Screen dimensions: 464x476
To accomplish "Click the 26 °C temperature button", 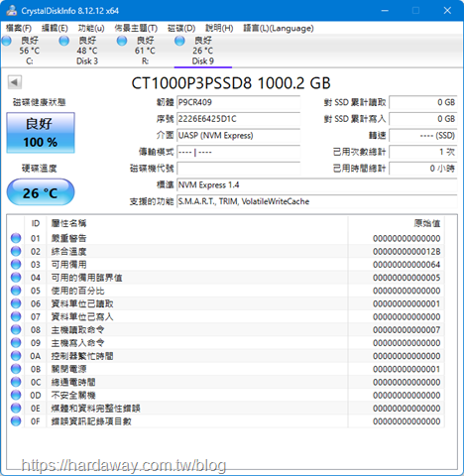I will 41,192.
